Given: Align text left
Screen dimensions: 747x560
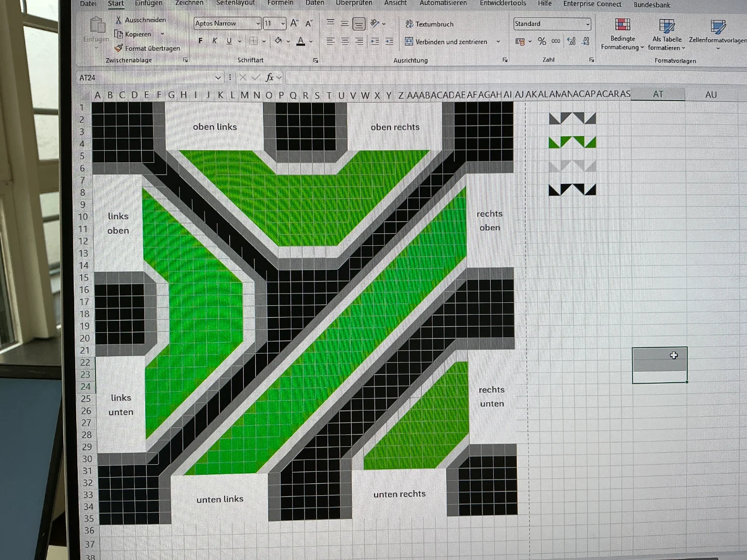Looking at the screenshot, I should tap(330, 41).
